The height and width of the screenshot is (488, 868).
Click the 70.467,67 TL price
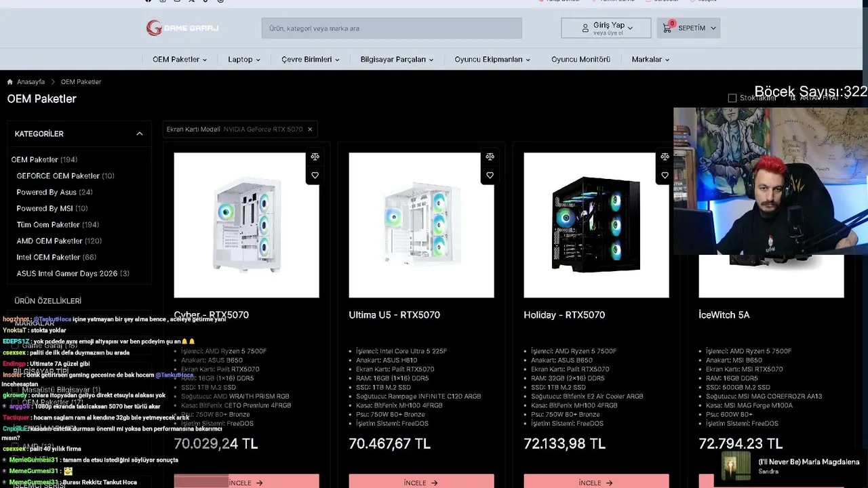tap(389, 444)
